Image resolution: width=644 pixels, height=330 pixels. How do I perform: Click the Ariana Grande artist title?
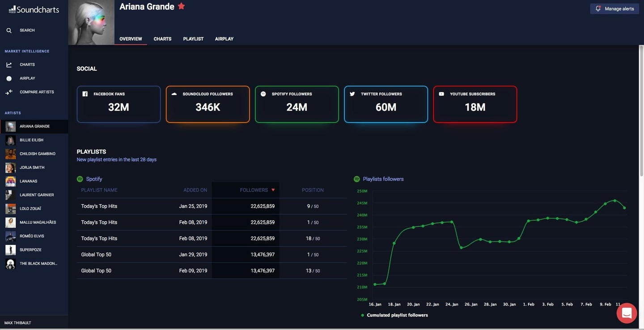147,7
